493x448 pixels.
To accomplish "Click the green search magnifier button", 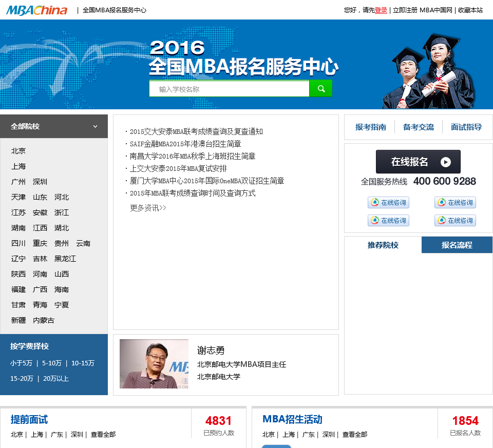I will pos(320,89).
